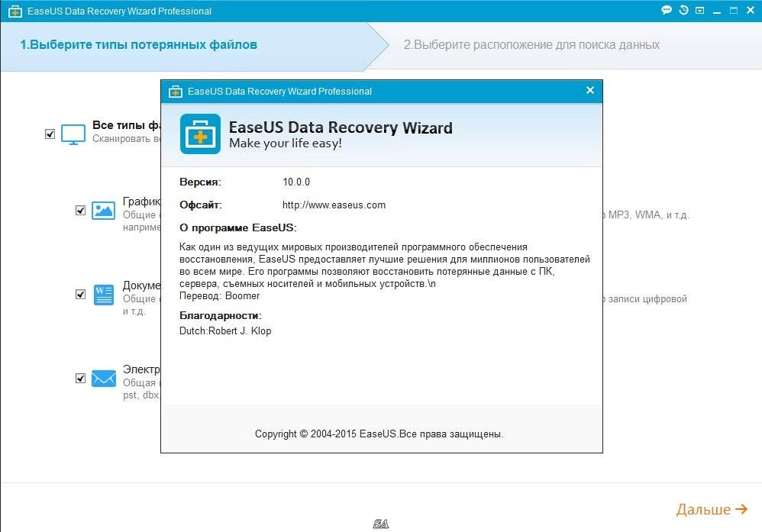Click the main window title bar app icon

pyautogui.click(x=15, y=11)
